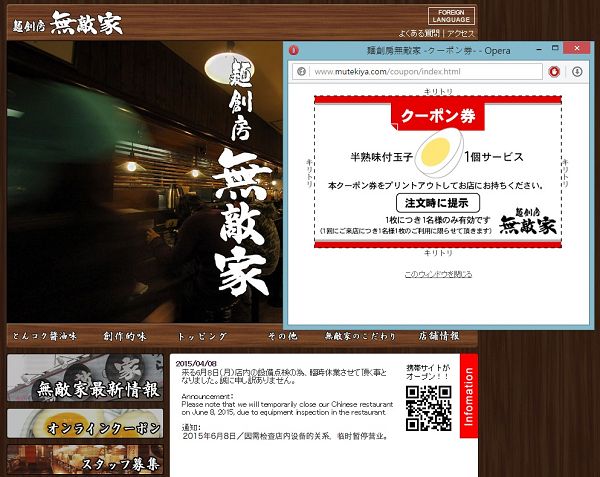
Task: Open the その他 menu item
Action: [x=282, y=336]
